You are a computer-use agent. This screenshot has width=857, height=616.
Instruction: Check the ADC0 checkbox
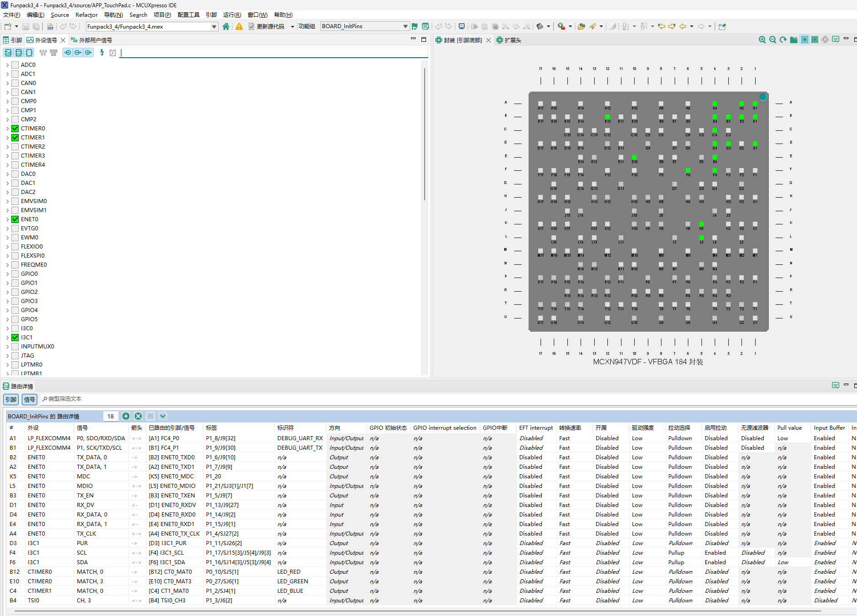[15, 65]
